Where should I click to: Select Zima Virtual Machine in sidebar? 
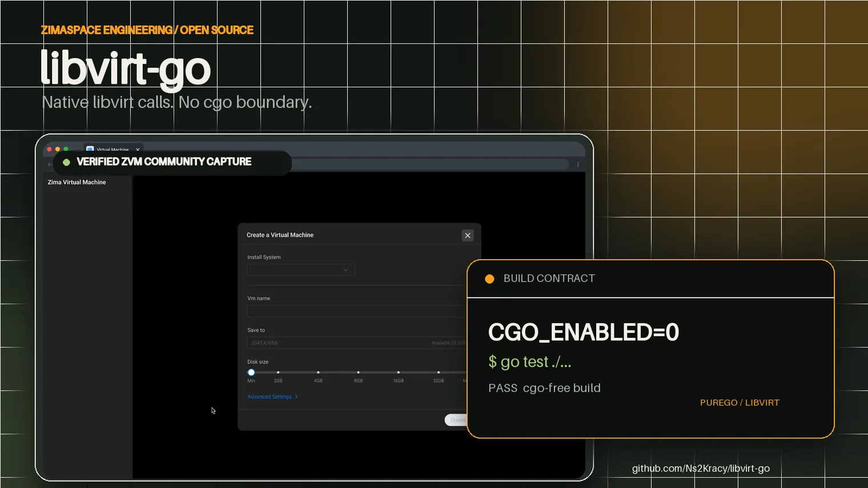coord(77,182)
